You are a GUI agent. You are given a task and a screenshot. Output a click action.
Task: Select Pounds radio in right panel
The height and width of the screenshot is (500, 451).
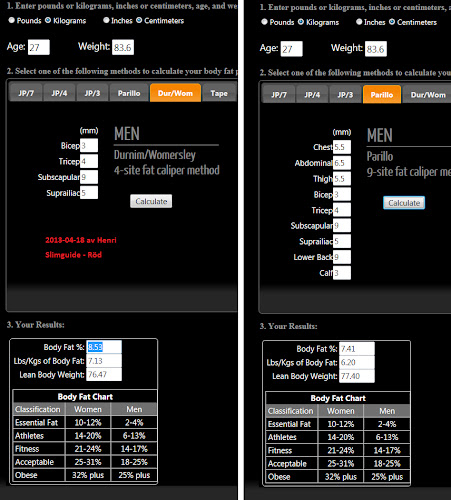click(x=264, y=22)
